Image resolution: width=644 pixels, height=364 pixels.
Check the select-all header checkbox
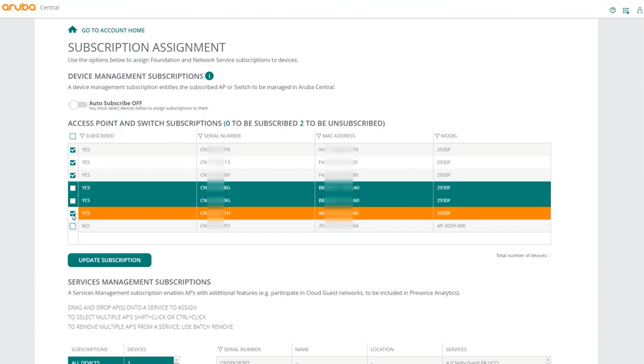point(73,136)
